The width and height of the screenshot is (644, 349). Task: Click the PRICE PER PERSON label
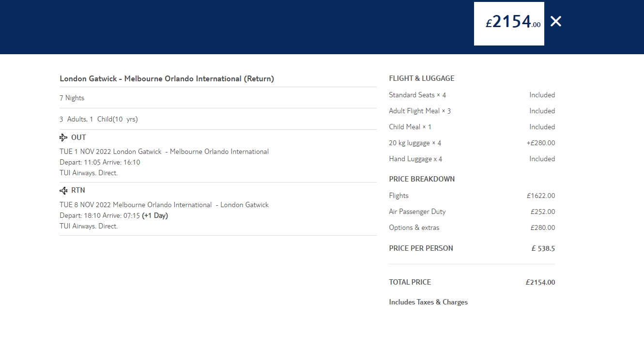coord(421,248)
